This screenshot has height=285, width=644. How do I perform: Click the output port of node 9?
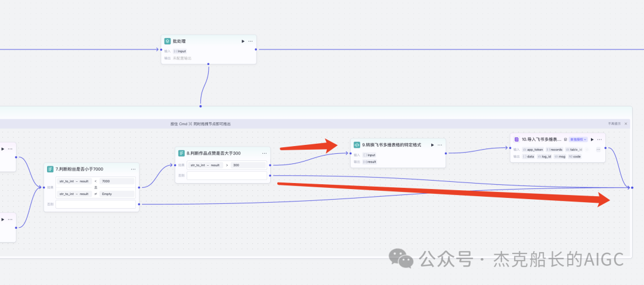point(445,153)
